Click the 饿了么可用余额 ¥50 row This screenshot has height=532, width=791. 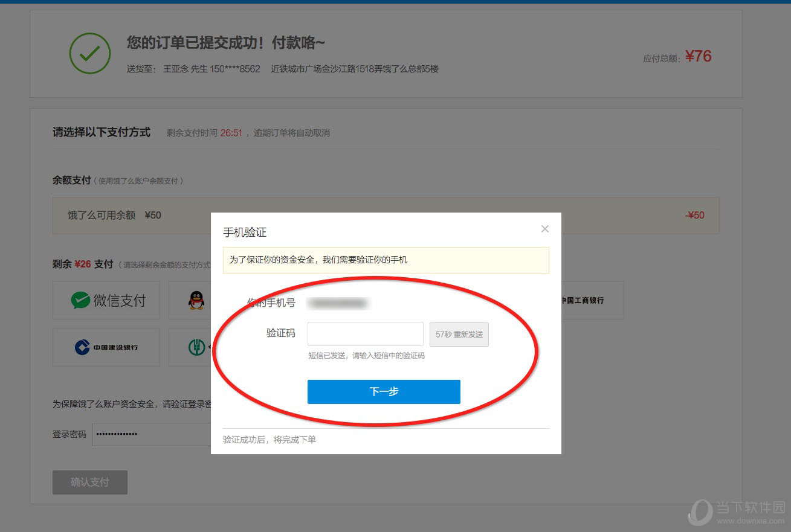pyautogui.click(x=386, y=215)
